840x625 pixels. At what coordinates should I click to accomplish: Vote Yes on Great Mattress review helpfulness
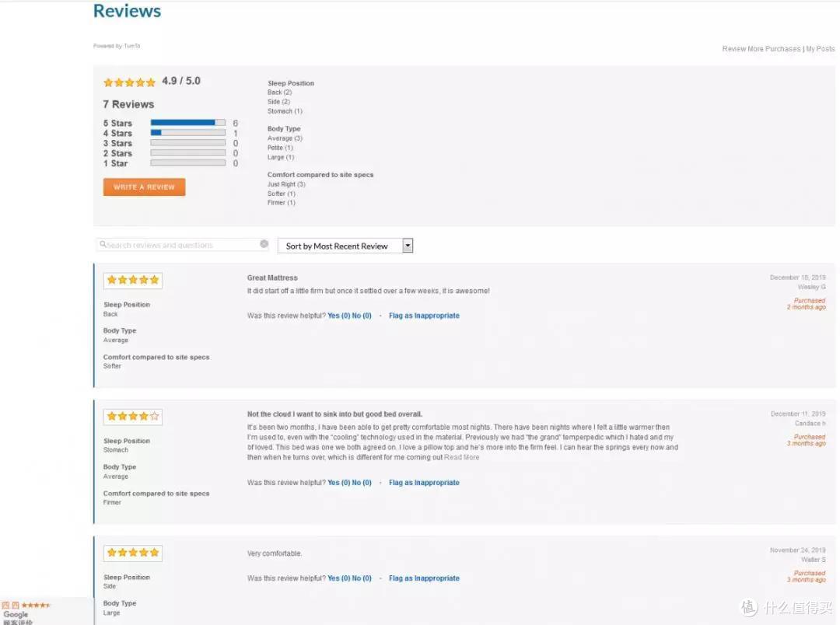(338, 316)
